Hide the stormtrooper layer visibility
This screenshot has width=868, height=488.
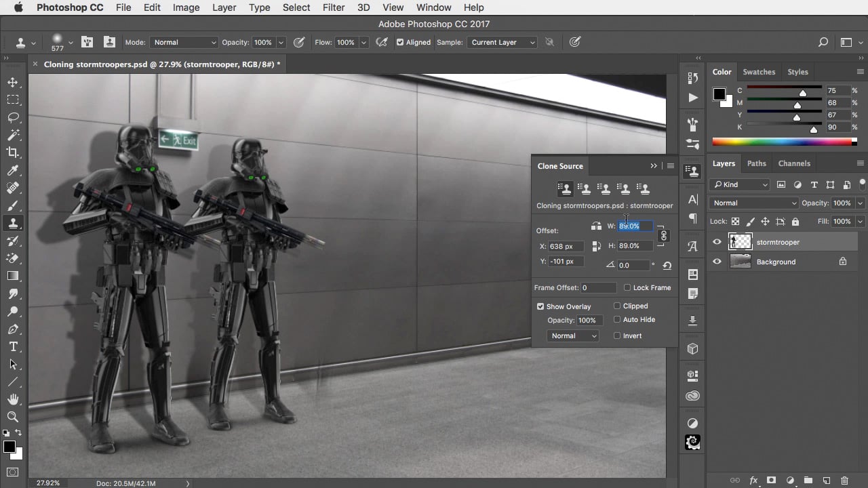coord(717,242)
